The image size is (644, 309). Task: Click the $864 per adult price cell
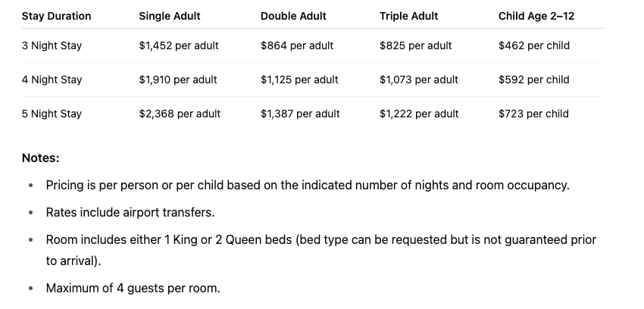[298, 45]
